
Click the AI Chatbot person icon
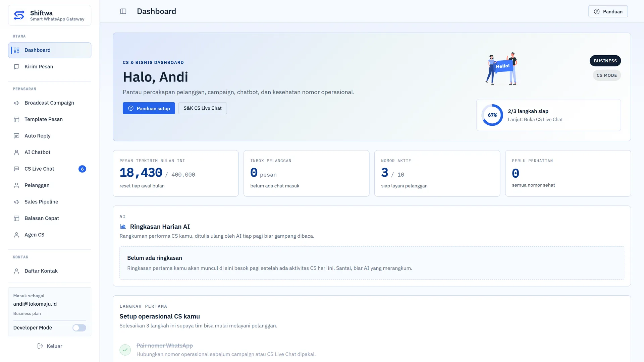16,152
